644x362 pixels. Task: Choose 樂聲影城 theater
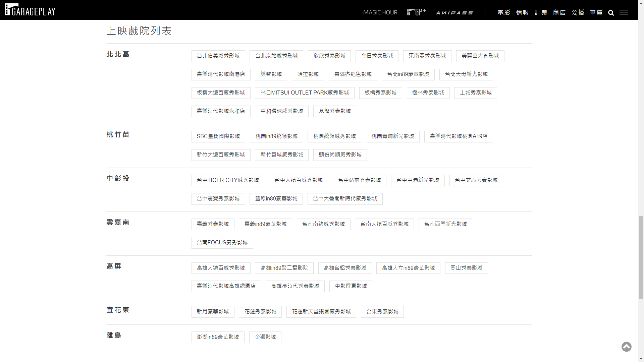tap(271, 74)
